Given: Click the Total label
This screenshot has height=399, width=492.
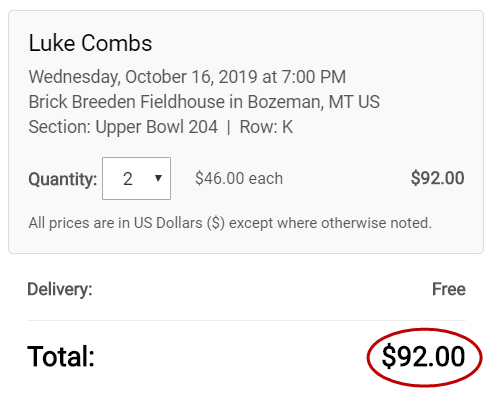Looking at the screenshot, I should click(61, 356).
